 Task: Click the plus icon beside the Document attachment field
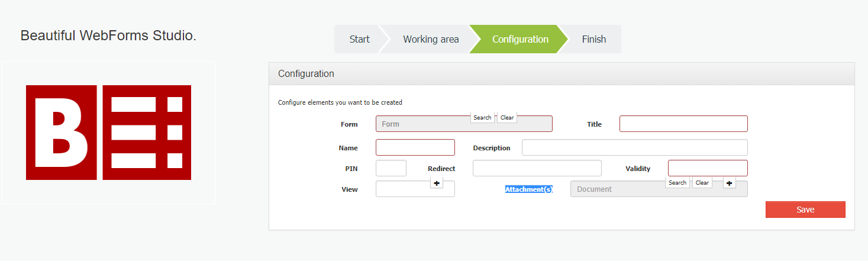(x=730, y=183)
